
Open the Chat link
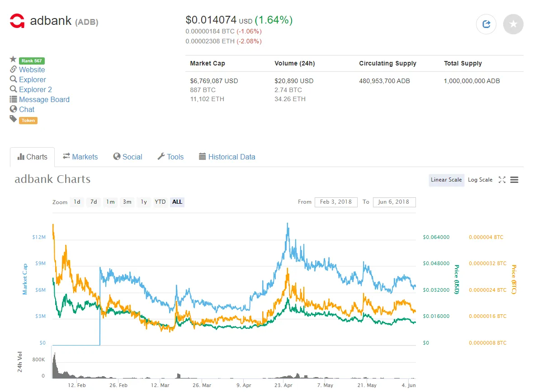27,109
